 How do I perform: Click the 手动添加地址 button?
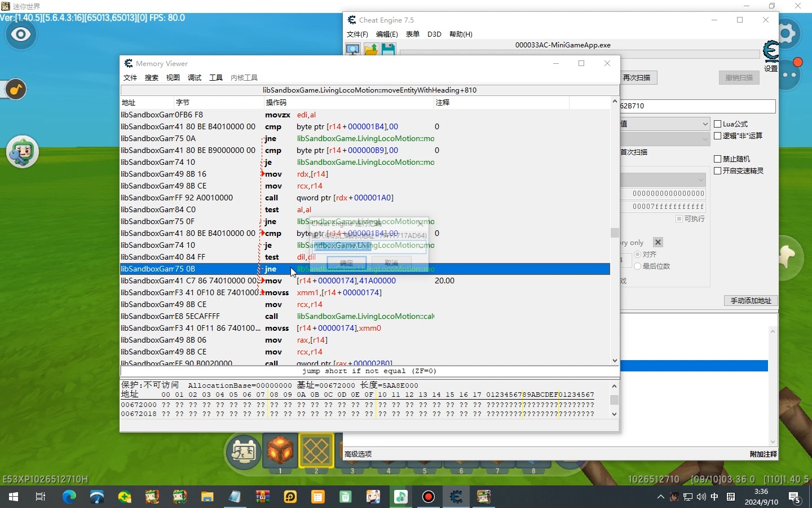(751, 301)
